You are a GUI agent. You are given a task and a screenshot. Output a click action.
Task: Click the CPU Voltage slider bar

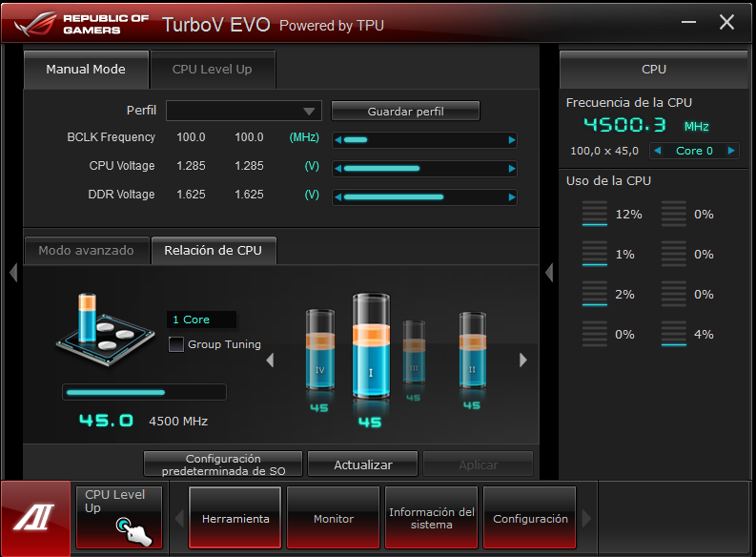(425, 168)
